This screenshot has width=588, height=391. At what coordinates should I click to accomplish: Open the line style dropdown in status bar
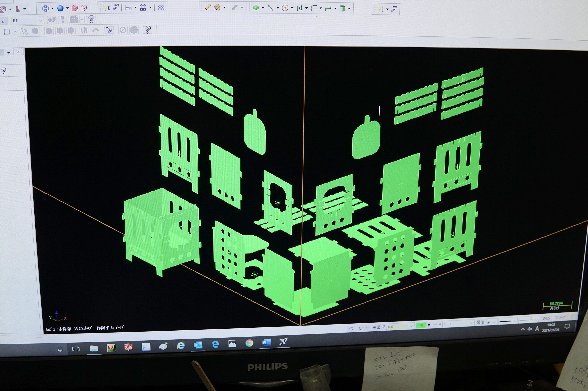(x=507, y=321)
